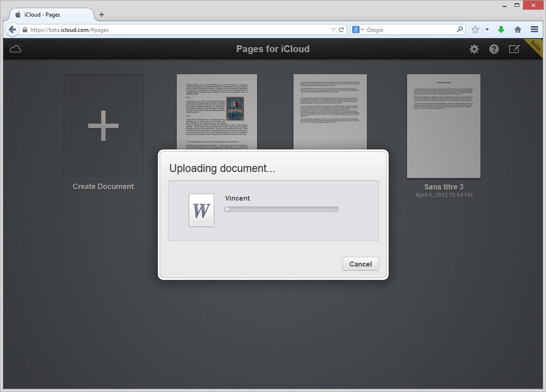
Task: Open the Firefox hamburger menu
Action: pyautogui.click(x=534, y=30)
